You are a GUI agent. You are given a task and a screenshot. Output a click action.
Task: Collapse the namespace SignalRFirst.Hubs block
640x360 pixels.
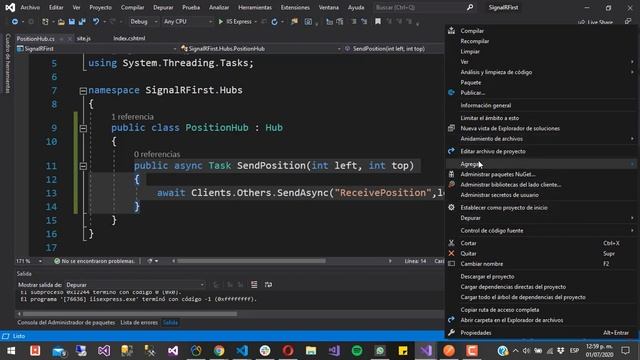tap(83, 91)
